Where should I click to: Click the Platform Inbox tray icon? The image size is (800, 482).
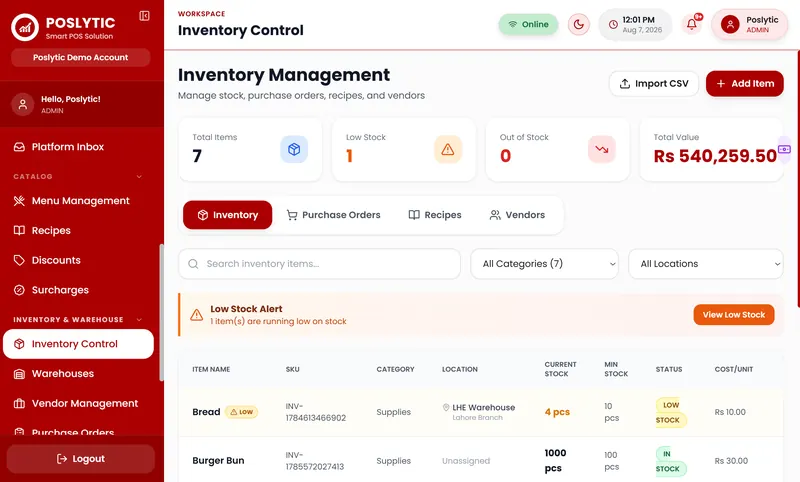19,147
